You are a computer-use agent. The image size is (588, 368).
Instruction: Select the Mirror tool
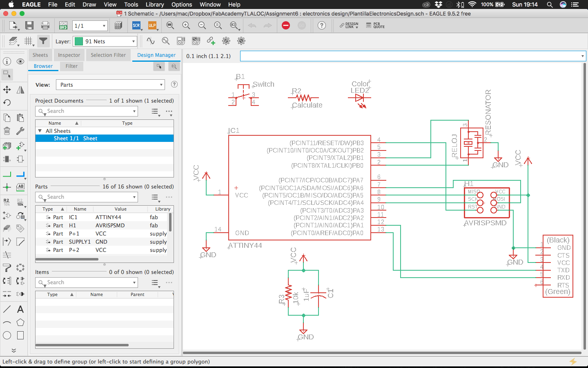[x=20, y=90]
